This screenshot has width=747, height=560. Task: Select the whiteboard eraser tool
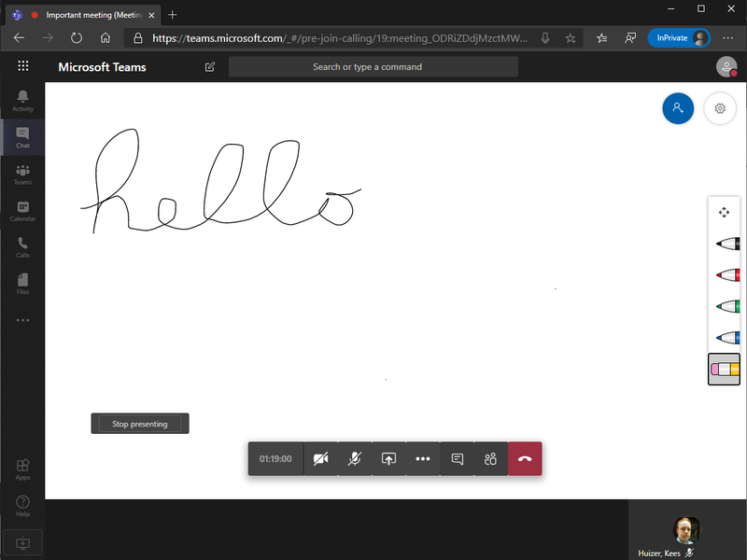coord(725,369)
